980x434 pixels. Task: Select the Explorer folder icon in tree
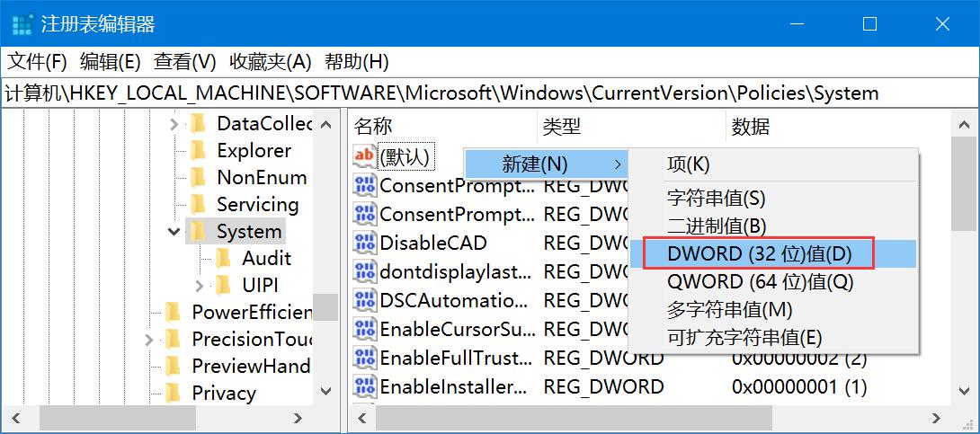pyautogui.click(x=199, y=150)
